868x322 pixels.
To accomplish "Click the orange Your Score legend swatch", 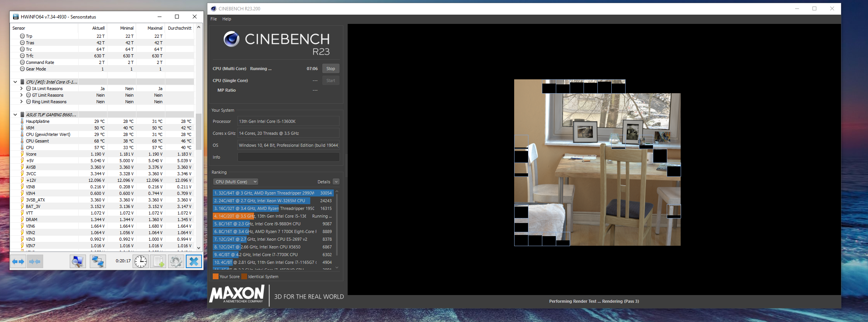I will click(x=215, y=277).
